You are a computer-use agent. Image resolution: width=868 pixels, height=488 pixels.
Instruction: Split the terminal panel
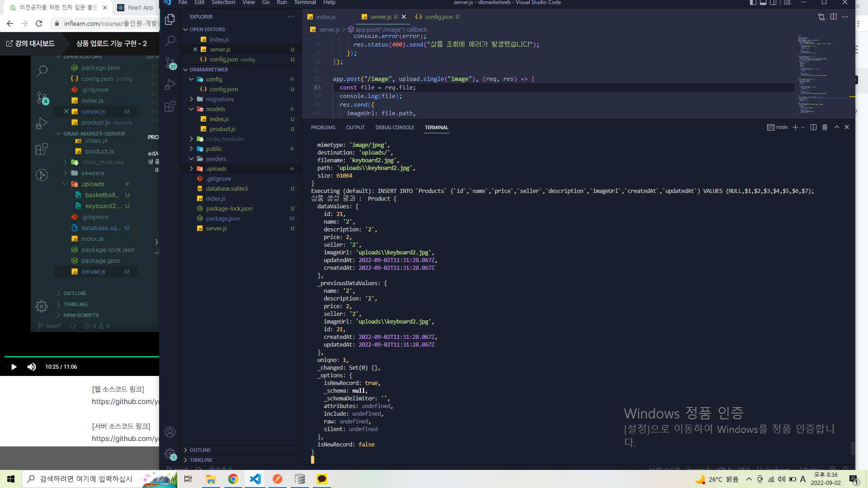[813, 127]
